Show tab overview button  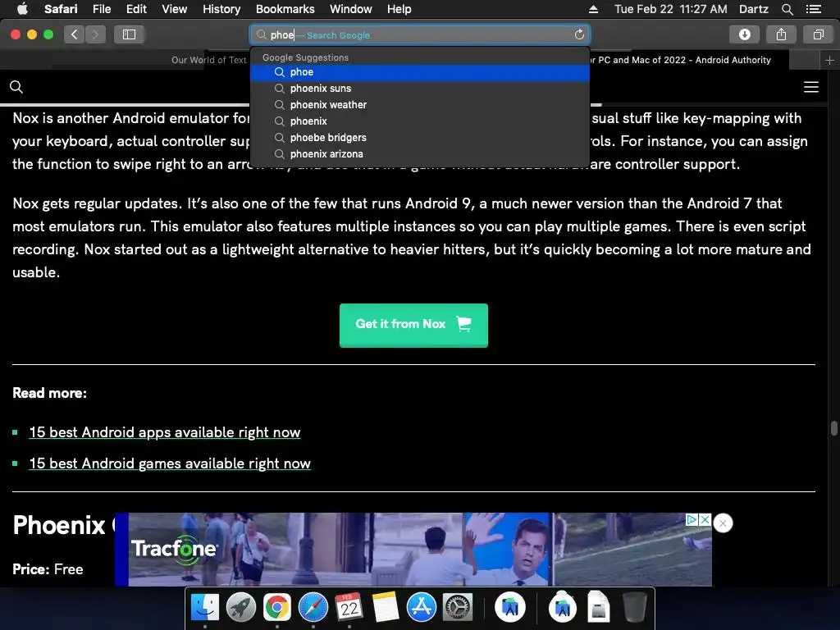[x=818, y=34]
